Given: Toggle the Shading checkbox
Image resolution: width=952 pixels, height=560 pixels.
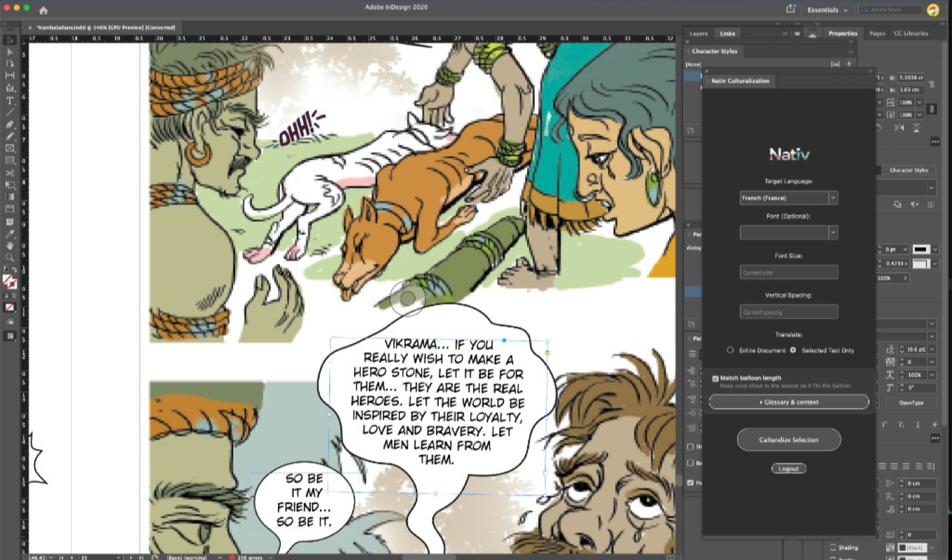Looking at the screenshot, I should (x=833, y=547).
